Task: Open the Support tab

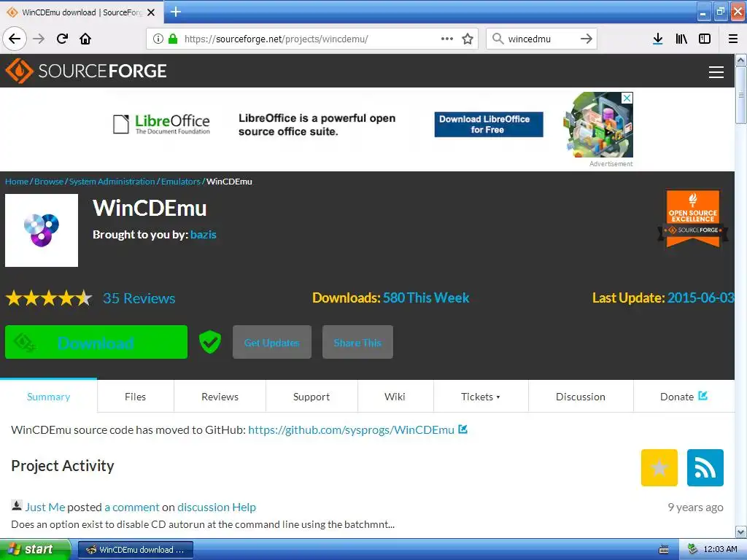Action: coord(311,397)
